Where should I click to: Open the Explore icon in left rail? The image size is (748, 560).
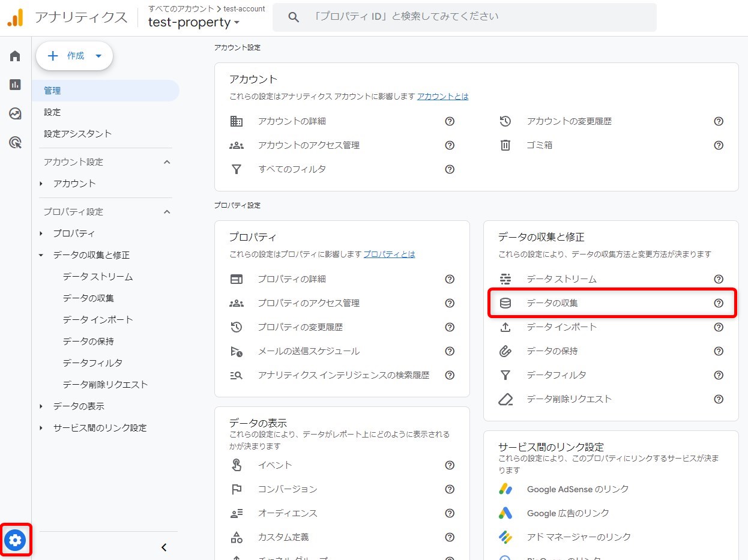pyautogui.click(x=15, y=113)
